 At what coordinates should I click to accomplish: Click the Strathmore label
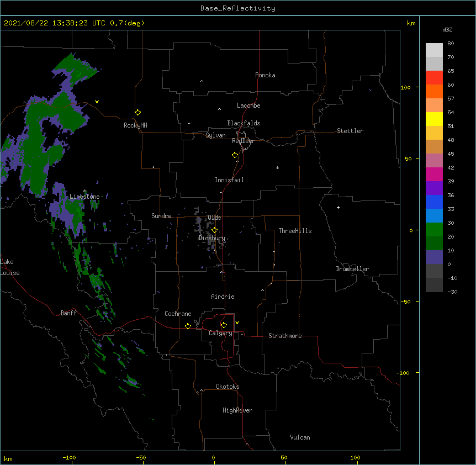(x=285, y=336)
